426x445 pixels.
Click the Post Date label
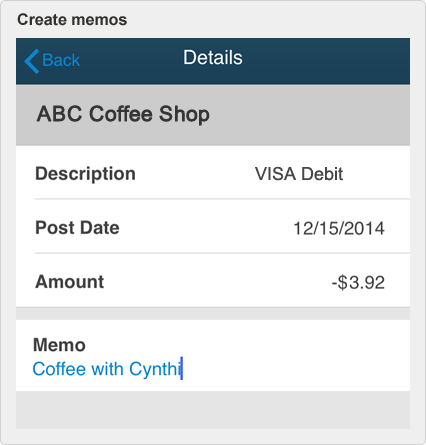coord(77,228)
